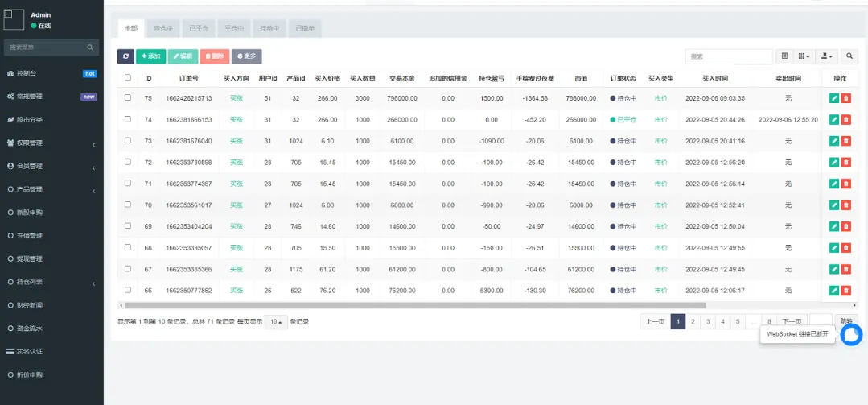Check the select-all checkbox in table header
This screenshot has width=868, height=405.
pos(127,78)
